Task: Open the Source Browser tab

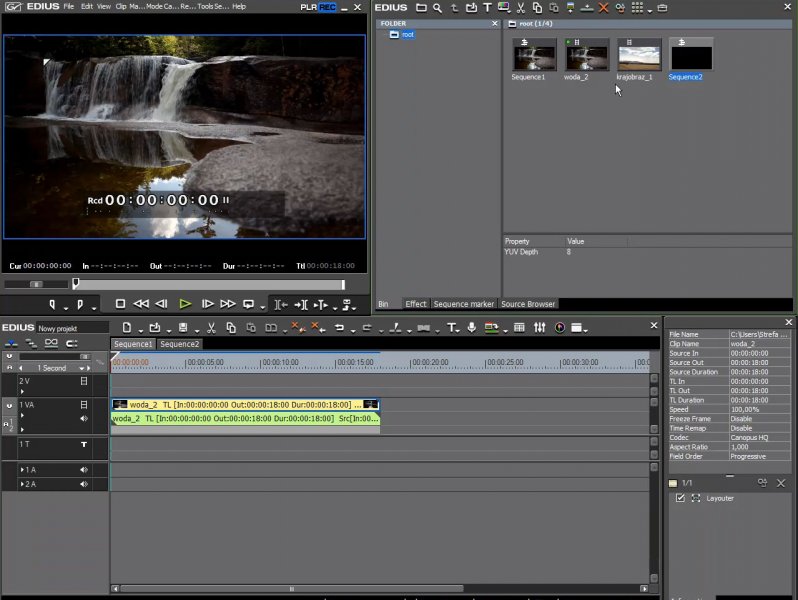Action: [x=528, y=304]
